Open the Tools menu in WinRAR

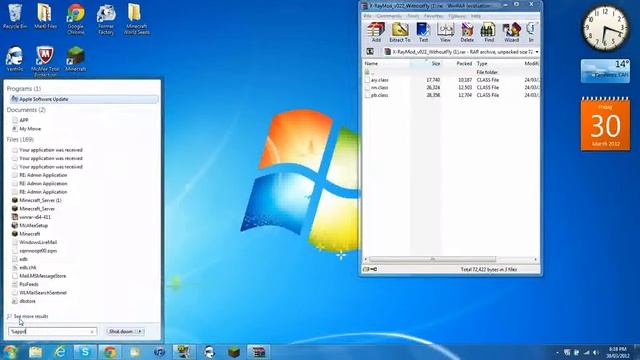413,16
